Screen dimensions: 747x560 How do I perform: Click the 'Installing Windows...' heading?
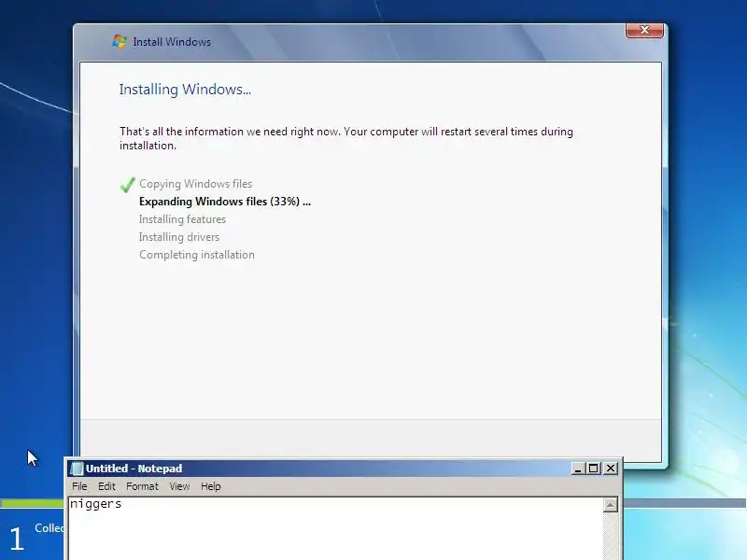click(185, 90)
